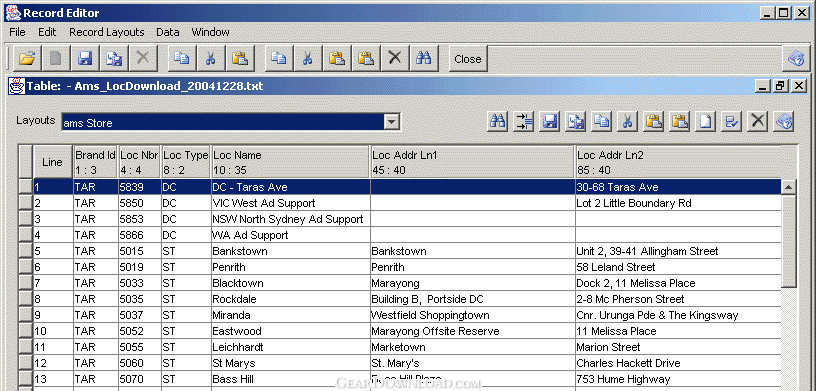Select the cell 'Lot 2 Little Boundary Rd'

678,203
